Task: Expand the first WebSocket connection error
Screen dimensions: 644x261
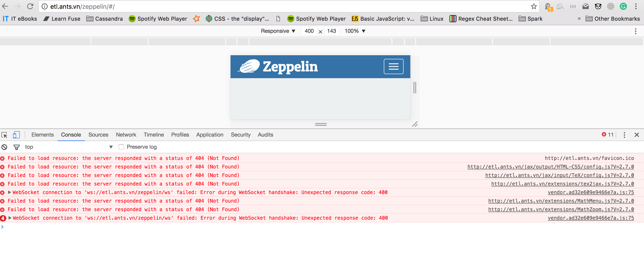Action: click(9, 192)
